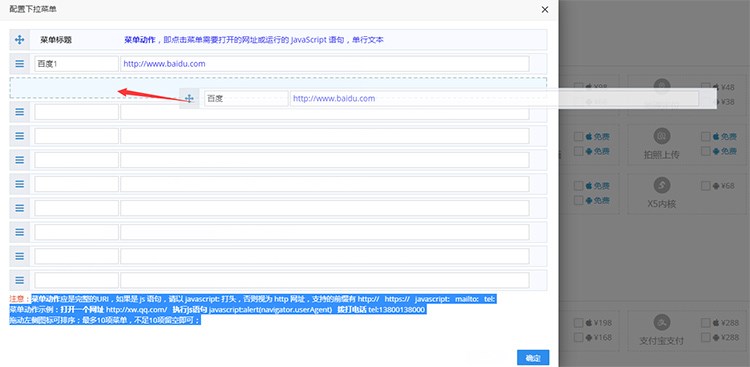Screen dimensions: 750x367
Task: Close the 配置下拉菜单 dialog
Action: (545, 9)
